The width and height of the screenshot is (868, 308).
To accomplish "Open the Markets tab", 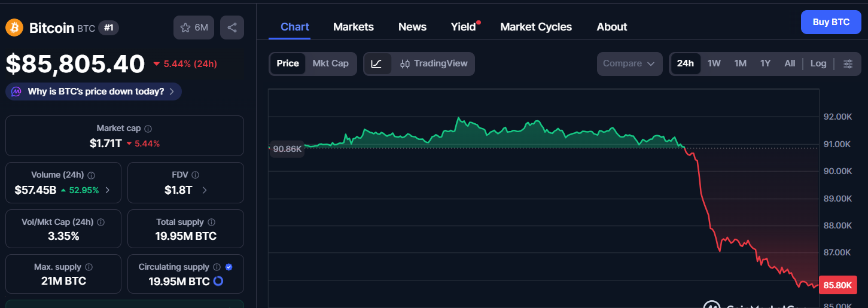I will [x=354, y=27].
